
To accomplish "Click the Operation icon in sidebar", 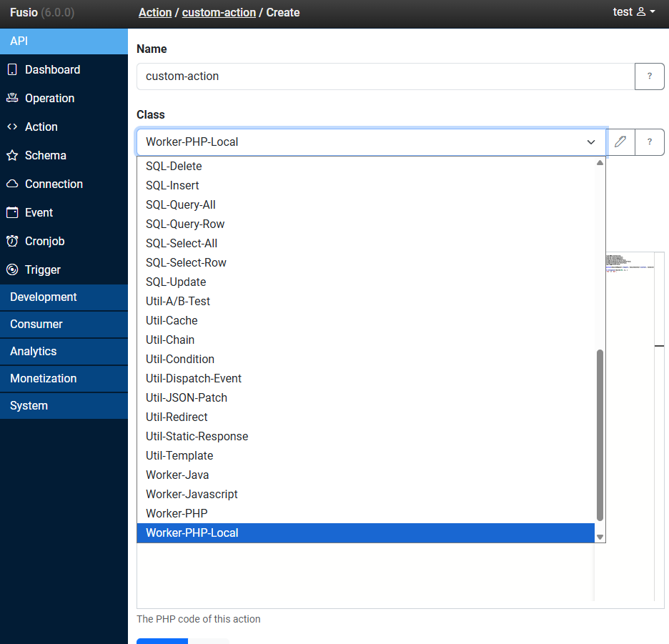I will tap(12, 98).
